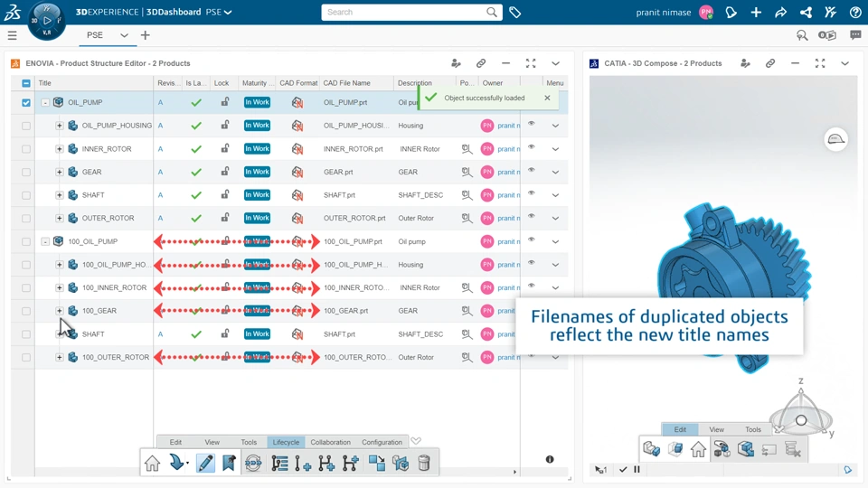Screen dimensions: 868x488
Task: Click the notification bell in CATIA status bar
Action: click(x=848, y=470)
